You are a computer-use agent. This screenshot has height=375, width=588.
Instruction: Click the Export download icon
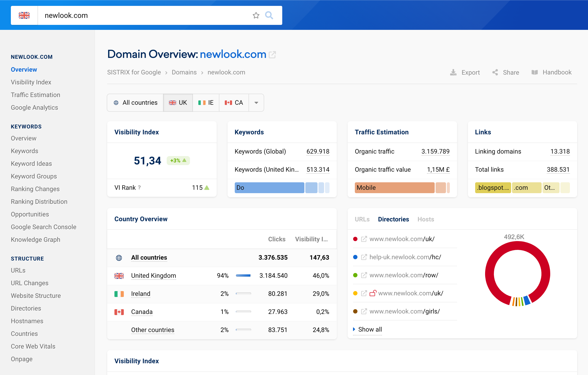(x=453, y=73)
